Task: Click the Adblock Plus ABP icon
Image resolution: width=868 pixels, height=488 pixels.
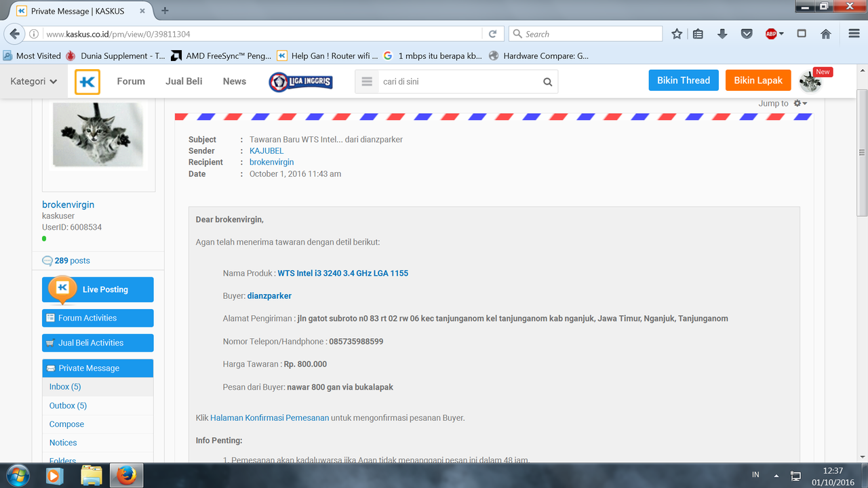Action: 771,34
